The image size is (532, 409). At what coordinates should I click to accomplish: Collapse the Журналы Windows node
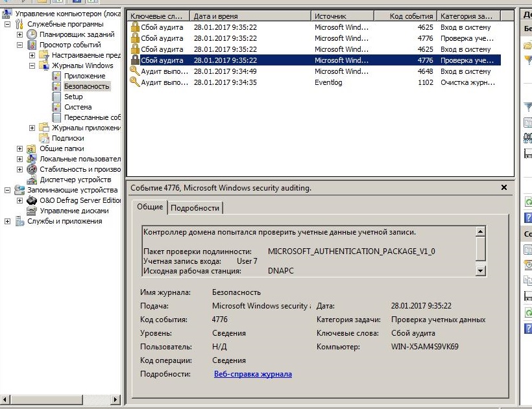32,65
